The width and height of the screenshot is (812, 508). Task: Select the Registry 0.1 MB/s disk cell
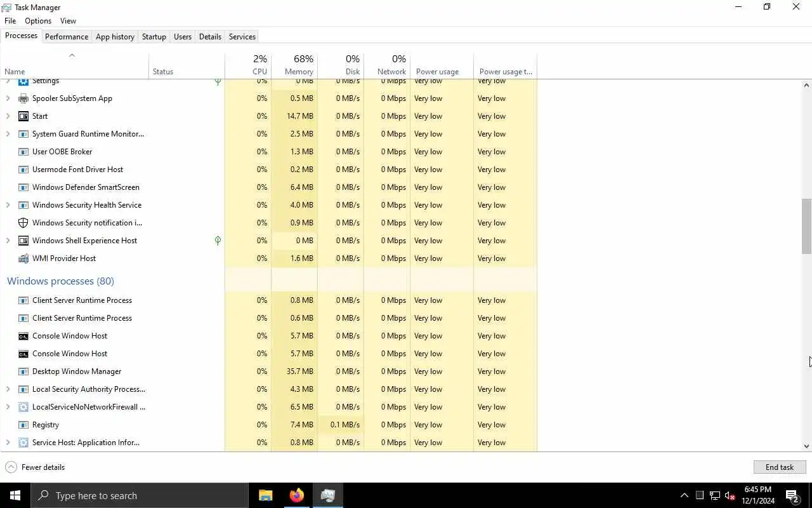pos(341,425)
